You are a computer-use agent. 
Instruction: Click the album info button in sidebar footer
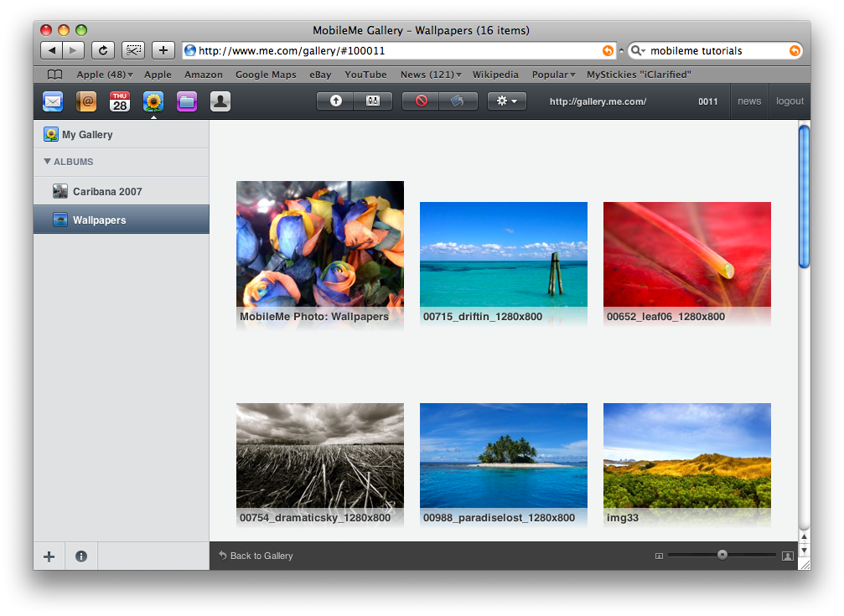pos(81,556)
